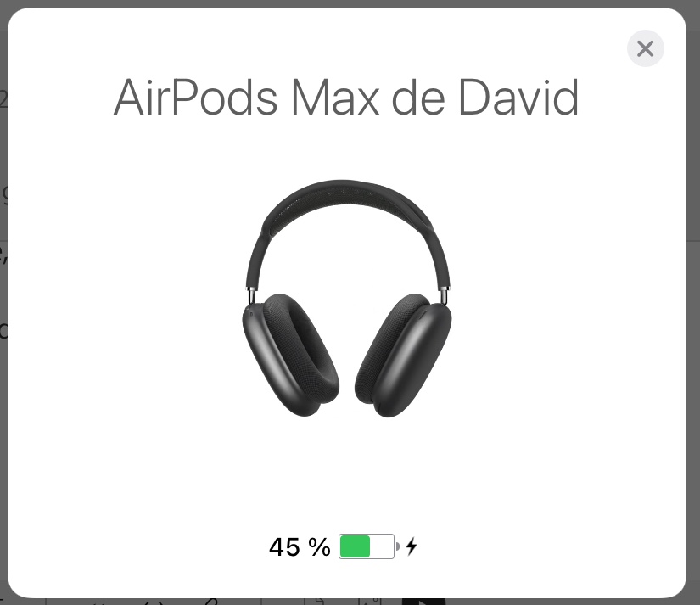Click the left ear cup of the headphones
This screenshot has width=700, height=605.
[291, 355]
